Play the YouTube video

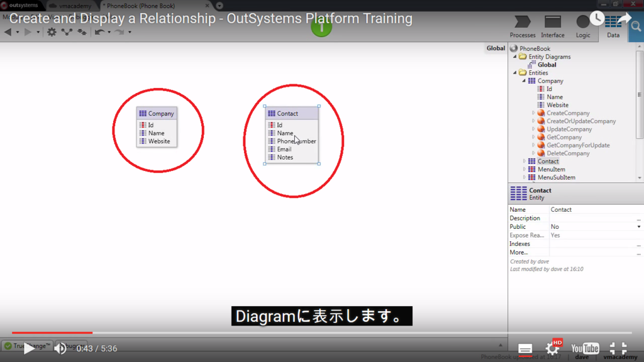(29, 348)
